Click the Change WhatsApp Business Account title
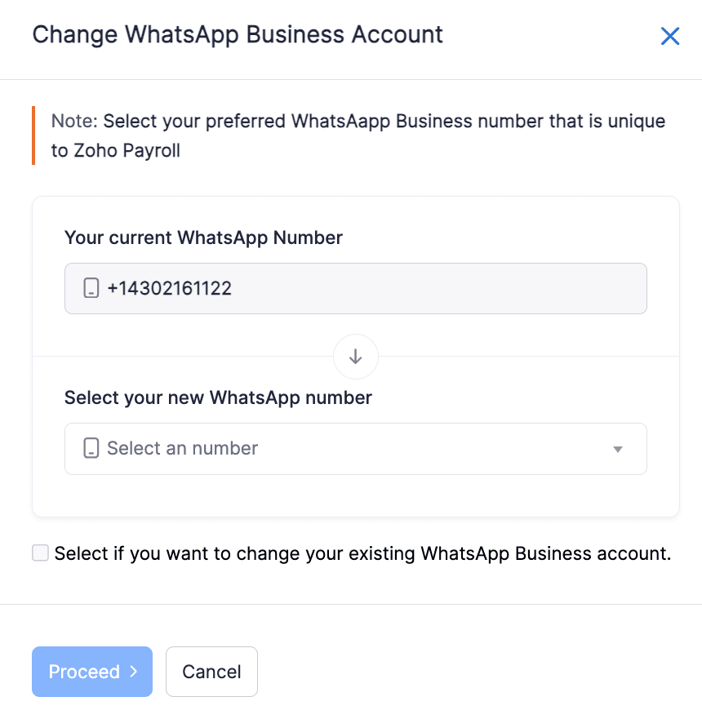The image size is (702, 728). pos(237,34)
